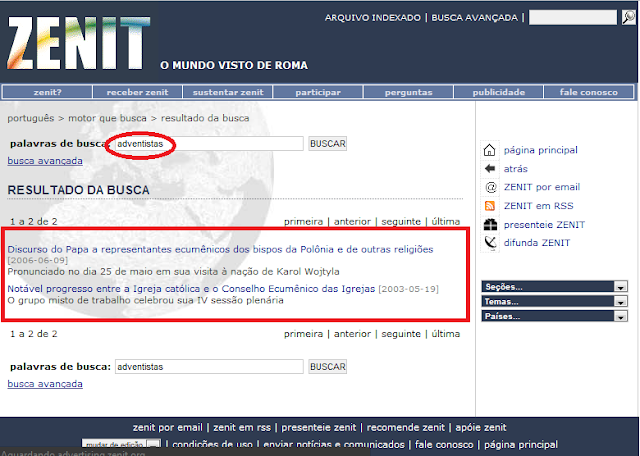Viewport: 640px width, 456px height.
Task: Open BUSCA AVANÇADA in header
Action: pyautogui.click(x=474, y=18)
